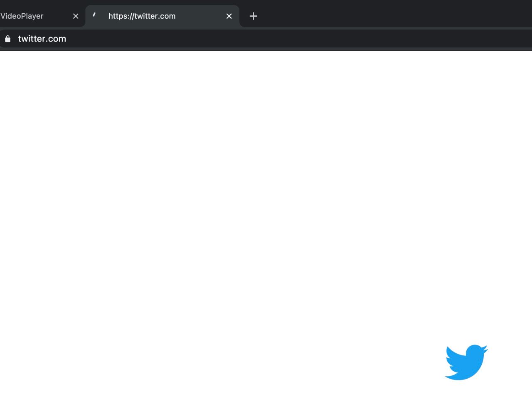Close the twitter.com tab
Image resolution: width=532 pixels, height=419 pixels.
pyautogui.click(x=229, y=16)
